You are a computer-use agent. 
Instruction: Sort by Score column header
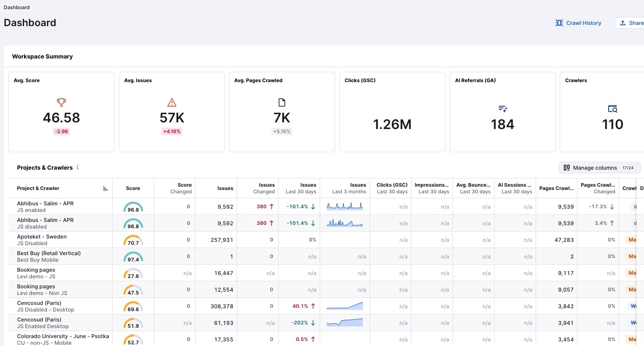click(133, 188)
